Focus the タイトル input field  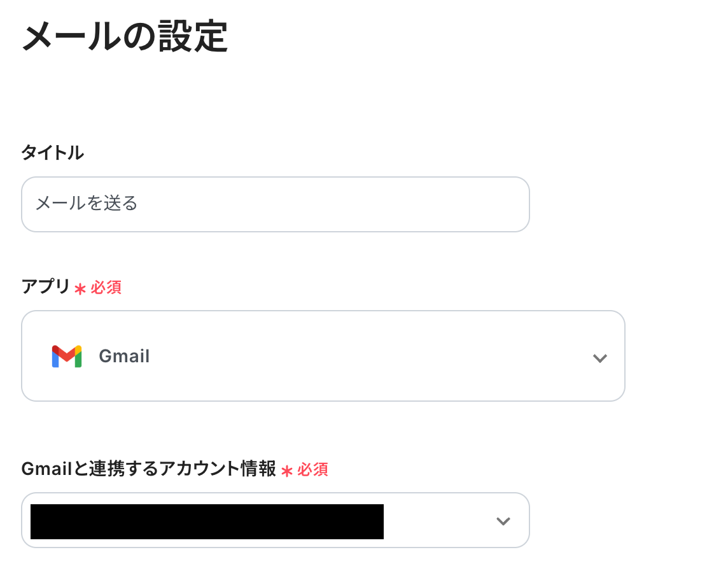tap(275, 204)
